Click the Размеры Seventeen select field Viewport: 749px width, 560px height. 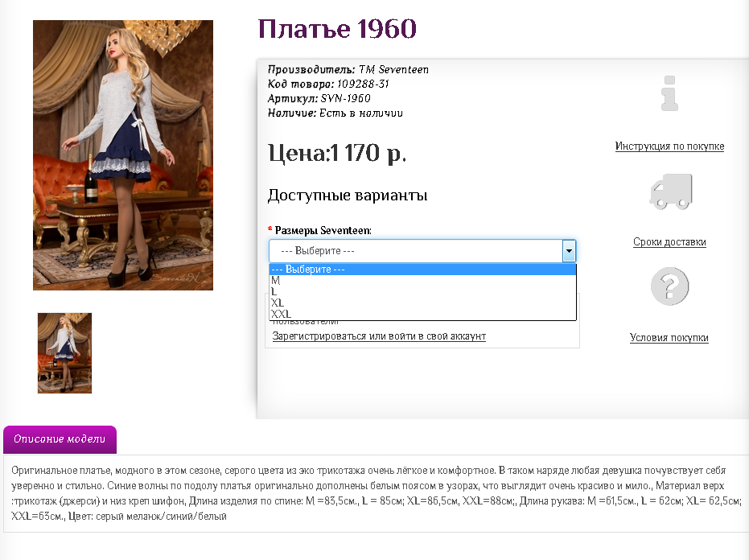point(422,251)
